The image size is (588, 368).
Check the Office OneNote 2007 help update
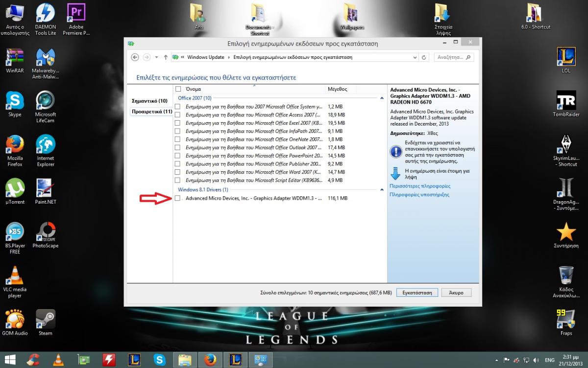click(177, 139)
